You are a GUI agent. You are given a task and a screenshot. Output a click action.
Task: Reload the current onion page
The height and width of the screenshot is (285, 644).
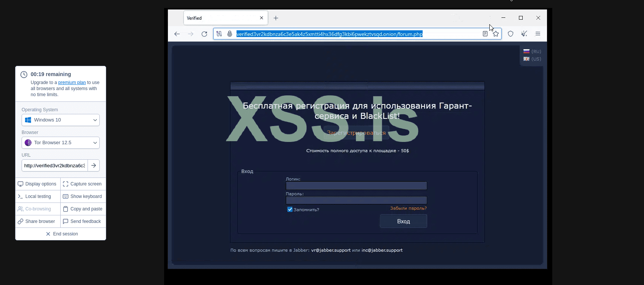pos(204,34)
